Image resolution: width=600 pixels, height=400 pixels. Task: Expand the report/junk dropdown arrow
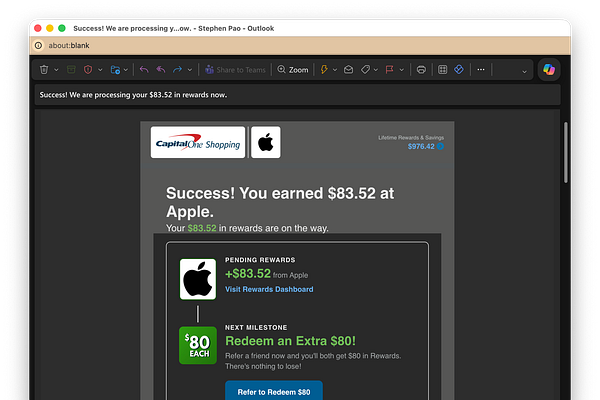(x=100, y=70)
